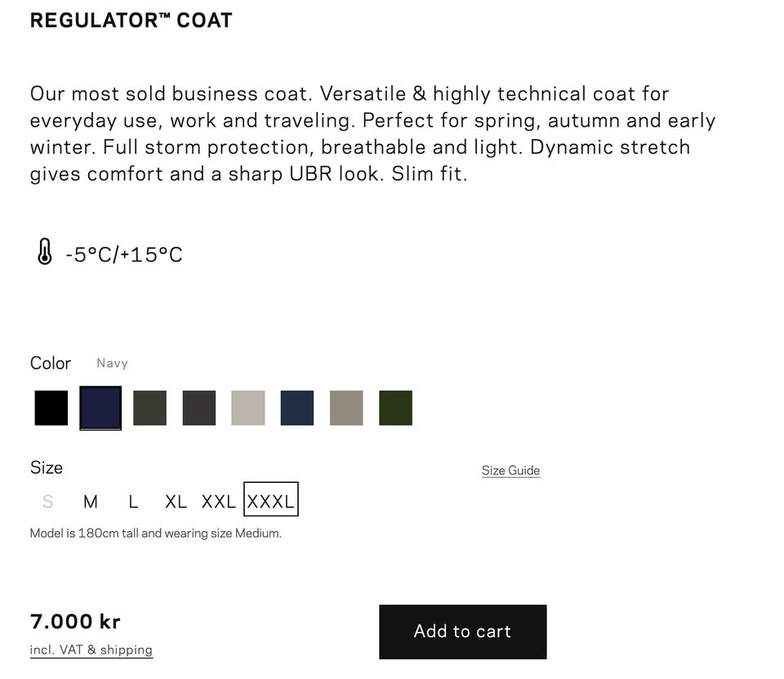Choose size XL
The height and width of the screenshot is (679, 784).
176,502
